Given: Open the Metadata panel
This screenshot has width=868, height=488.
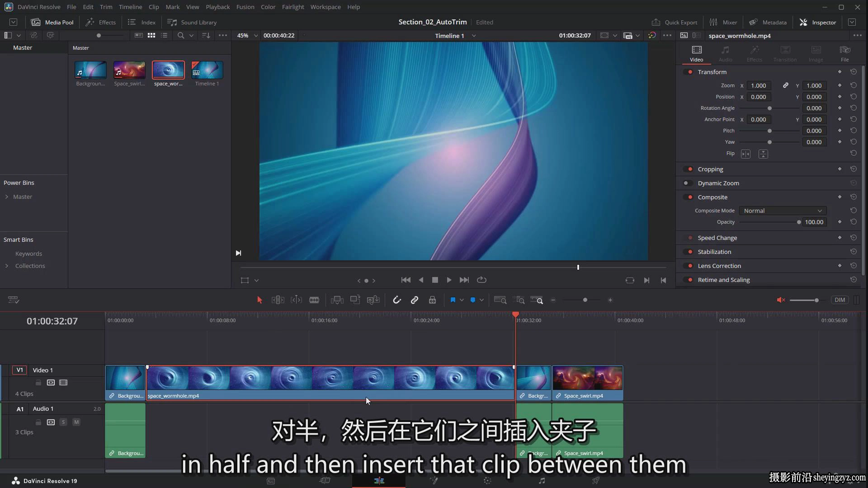Looking at the screenshot, I should (768, 22).
